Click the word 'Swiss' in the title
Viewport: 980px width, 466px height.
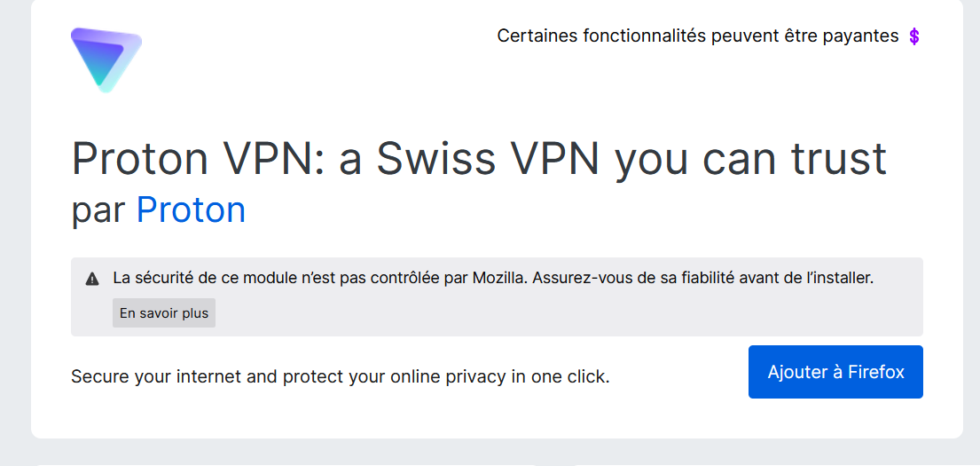tap(435, 158)
